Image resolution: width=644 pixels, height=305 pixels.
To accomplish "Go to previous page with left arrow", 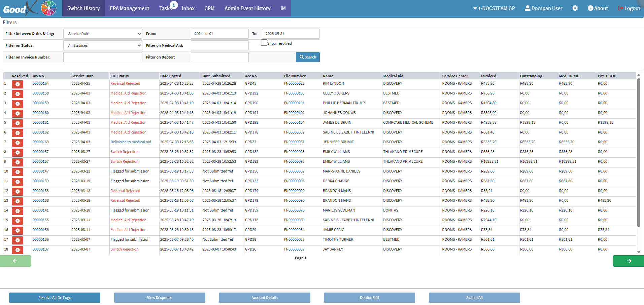I will [15, 261].
